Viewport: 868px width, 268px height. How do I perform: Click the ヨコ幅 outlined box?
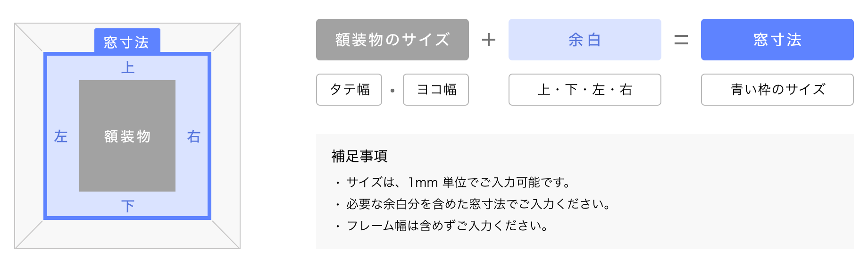click(436, 90)
